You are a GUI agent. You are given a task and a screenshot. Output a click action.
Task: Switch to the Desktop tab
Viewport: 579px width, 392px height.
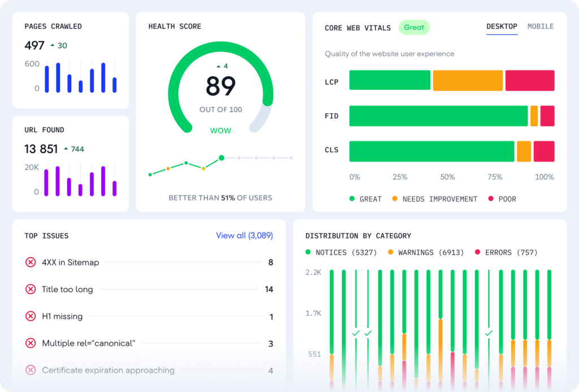(x=502, y=27)
